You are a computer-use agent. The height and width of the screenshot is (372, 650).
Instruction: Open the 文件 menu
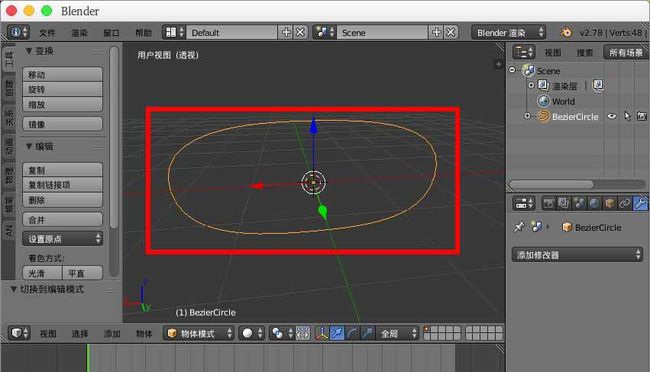[47, 33]
